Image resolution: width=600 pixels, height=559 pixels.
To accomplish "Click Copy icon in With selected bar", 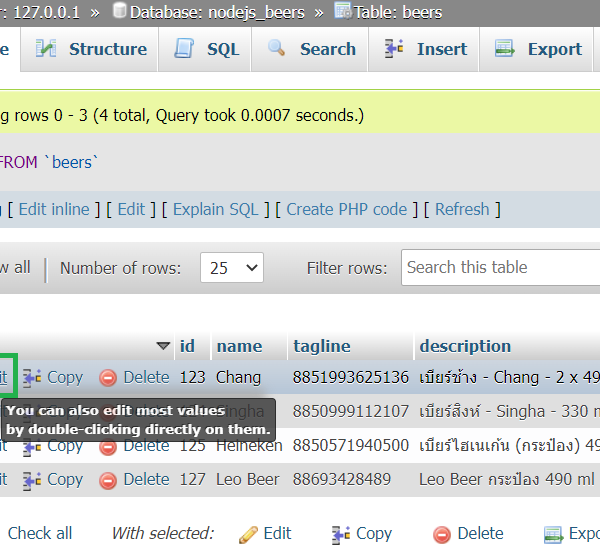I will click(x=341, y=533).
